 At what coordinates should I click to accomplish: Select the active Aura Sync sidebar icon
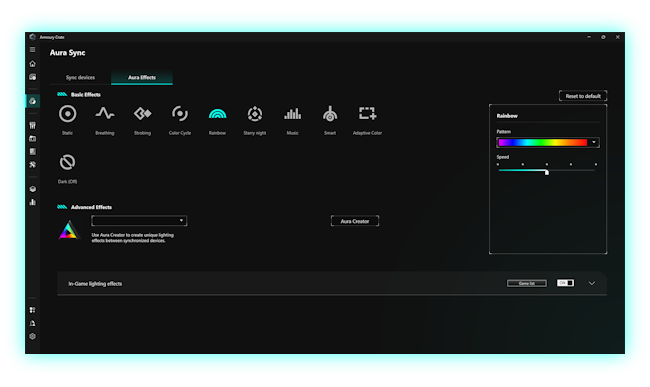pyautogui.click(x=32, y=101)
